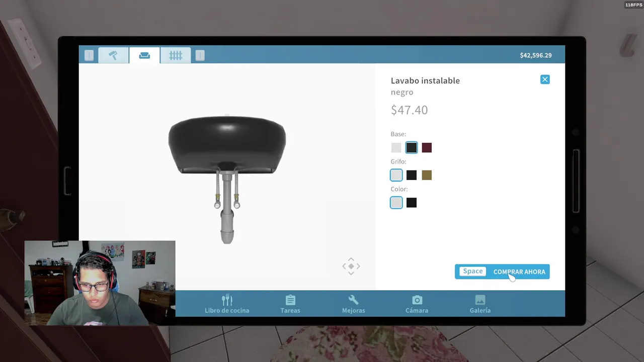Launch the Cámara app
This screenshot has width=644, height=362.
point(417,304)
